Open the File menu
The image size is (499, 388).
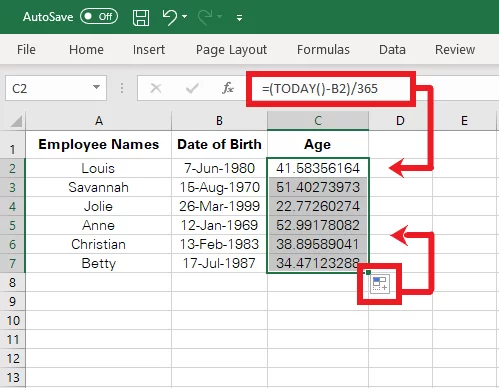click(x=26, y=50)
